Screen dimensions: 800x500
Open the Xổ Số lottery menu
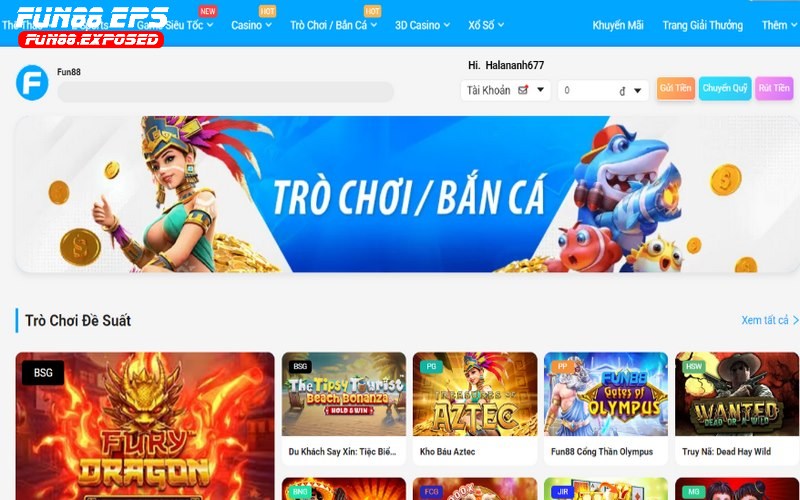(486, 25)
